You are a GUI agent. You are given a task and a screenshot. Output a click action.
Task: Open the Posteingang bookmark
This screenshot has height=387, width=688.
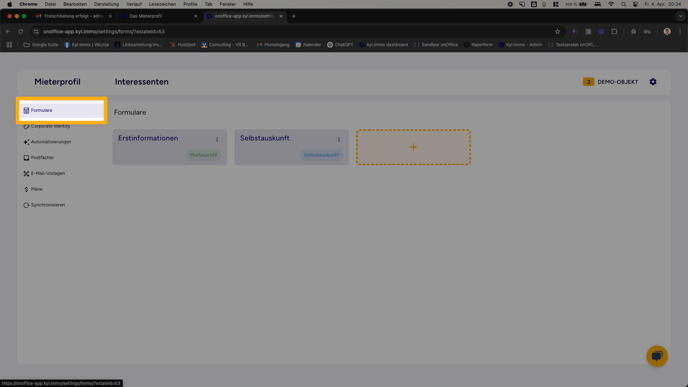click(273, 45)
